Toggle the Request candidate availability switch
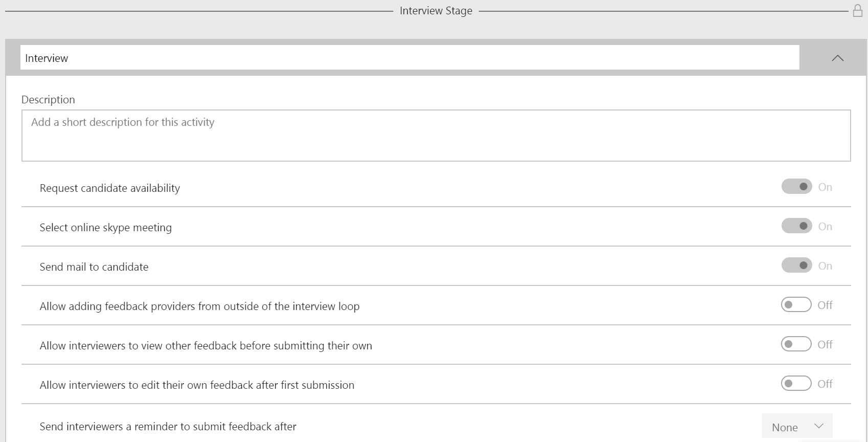This screenshot has width=868, height=442. [796, 187]
